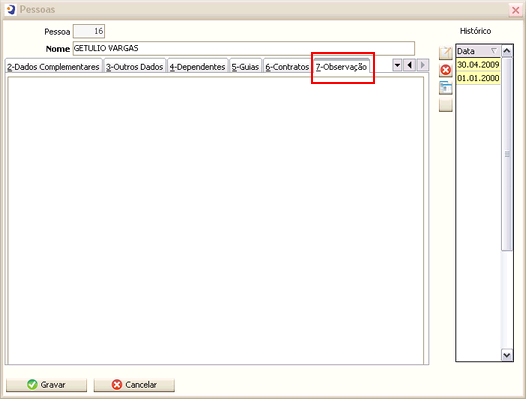Select the 5-Guias tab
The image size is (526, 399).
click(x=246, y=66)
